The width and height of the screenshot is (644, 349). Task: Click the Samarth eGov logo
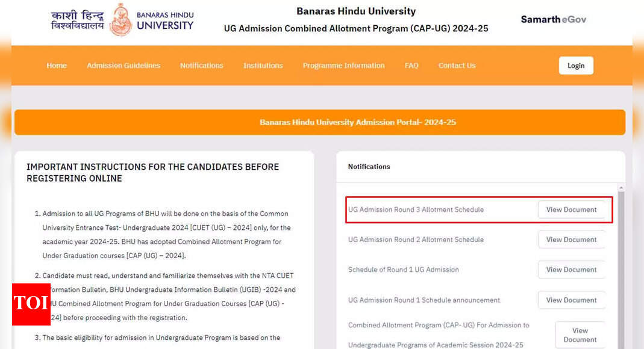(x=553, y=19)
